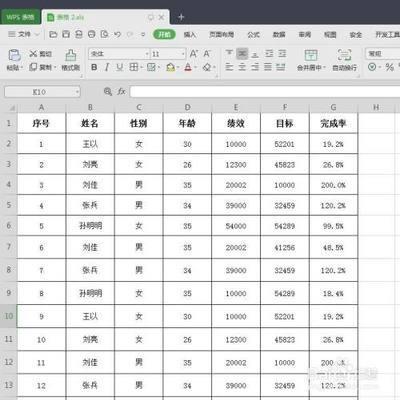The height and width of the screenshot is (400, 400).
Task: Click the cell borders grid icon
Action: click(133, 67)
